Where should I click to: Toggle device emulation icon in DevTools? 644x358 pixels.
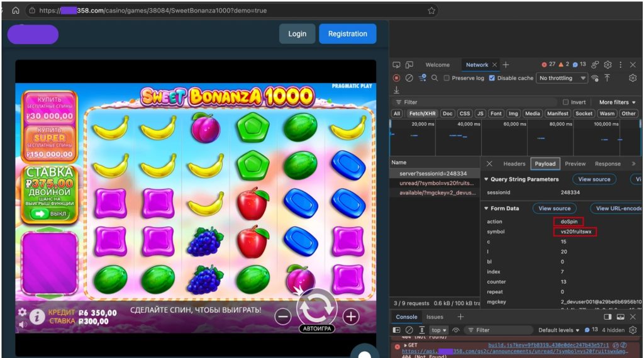point(409,65)
